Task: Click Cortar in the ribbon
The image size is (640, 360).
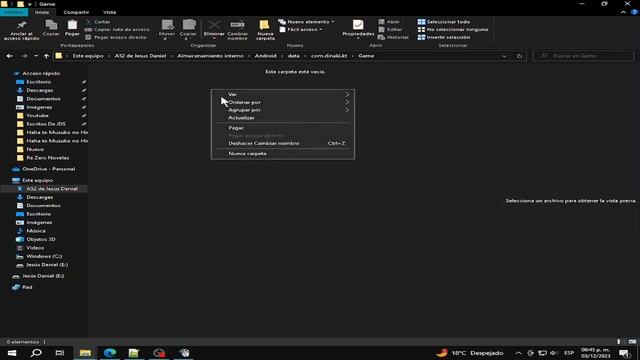Action: coord(98,22)
